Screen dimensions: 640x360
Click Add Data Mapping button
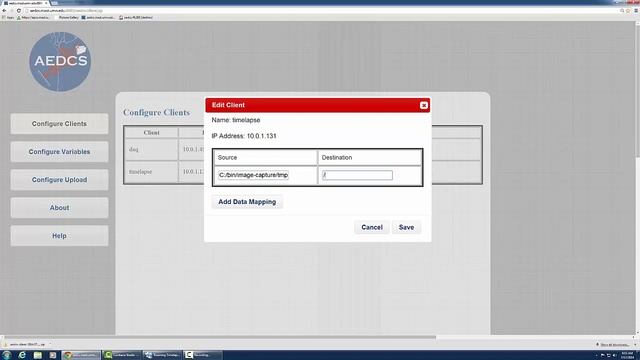247,202
